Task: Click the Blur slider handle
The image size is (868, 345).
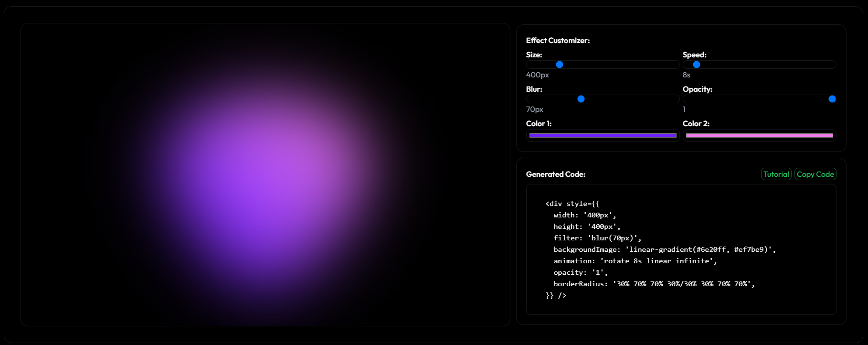Action: (581, 99)
